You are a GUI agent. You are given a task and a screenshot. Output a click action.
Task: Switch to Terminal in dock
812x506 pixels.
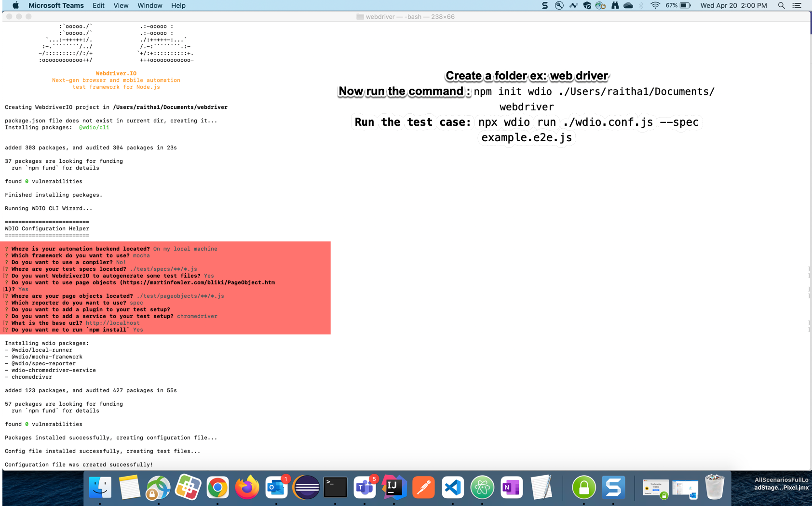[335, 488]
